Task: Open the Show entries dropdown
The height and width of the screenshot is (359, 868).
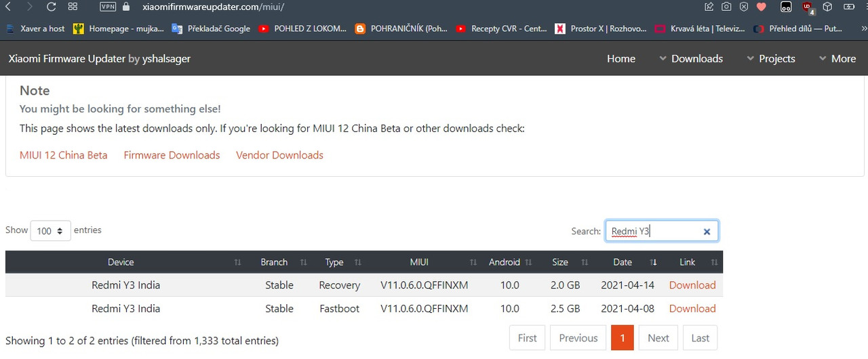Action: (x=51, y=231)
